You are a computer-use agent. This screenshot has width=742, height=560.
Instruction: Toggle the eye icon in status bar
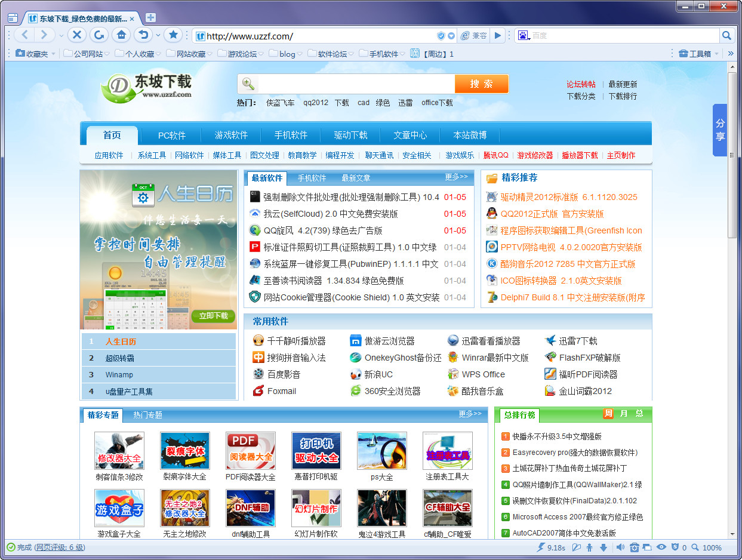click(661, 547)
